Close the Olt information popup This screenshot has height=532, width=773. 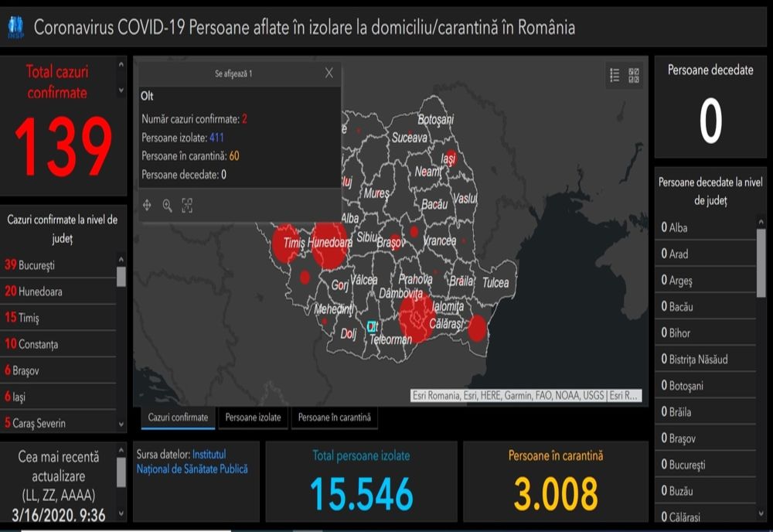coord(329,72)
